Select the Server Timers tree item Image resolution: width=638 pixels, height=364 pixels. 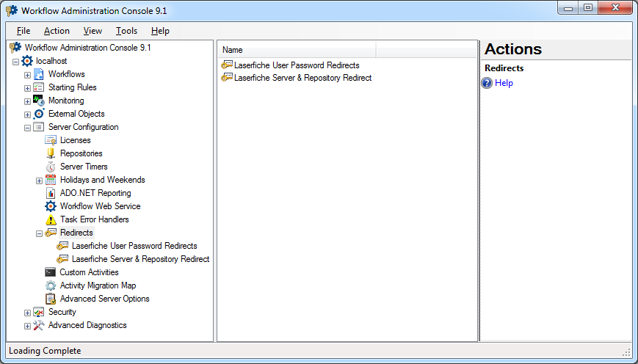point(84,167)
